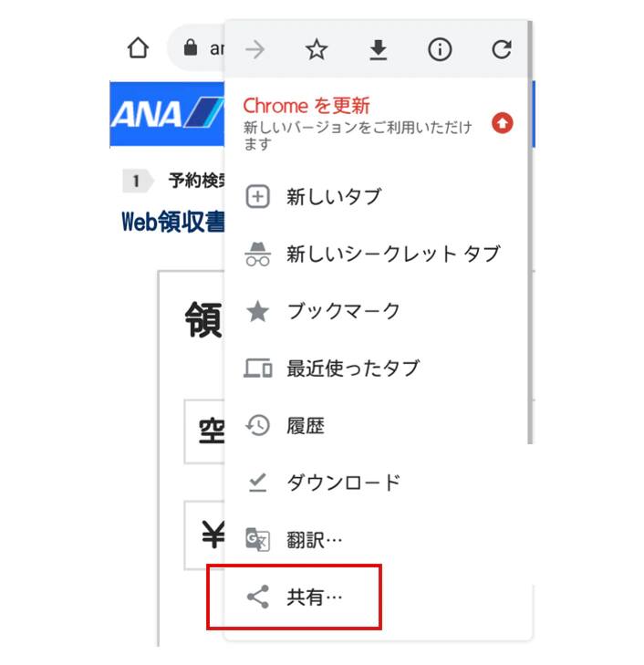Tap the padlock icon in address bar

click(191, 47)
